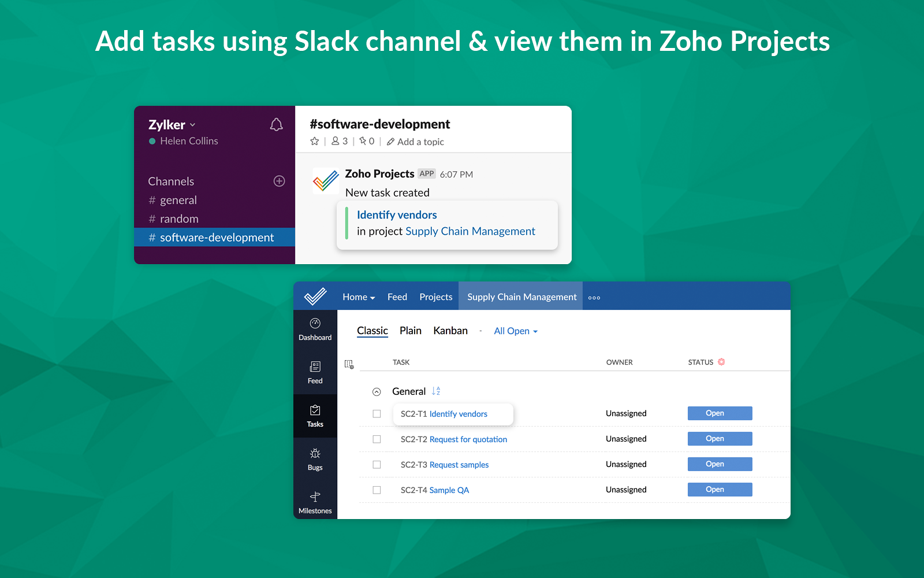924x578 pixels.
Task: Click Open status for Request for quotation
Action: [720, 439]
